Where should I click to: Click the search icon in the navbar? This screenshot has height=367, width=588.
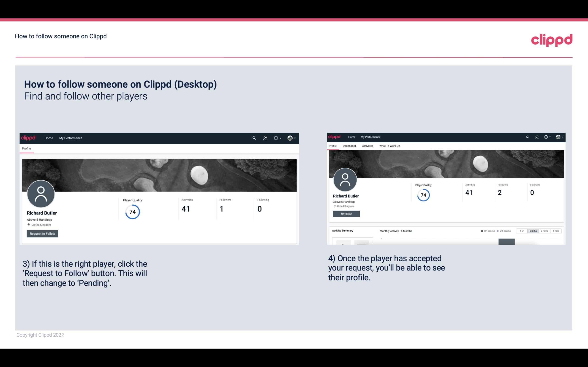tap(253, 138)
